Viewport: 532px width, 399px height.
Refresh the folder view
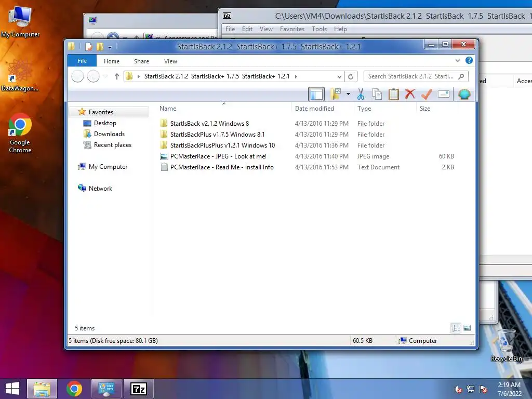tap(351, 77)
